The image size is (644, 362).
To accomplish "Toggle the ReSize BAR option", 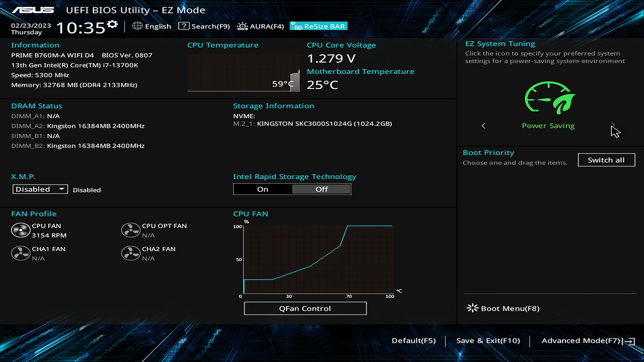I will pos(319,26).
